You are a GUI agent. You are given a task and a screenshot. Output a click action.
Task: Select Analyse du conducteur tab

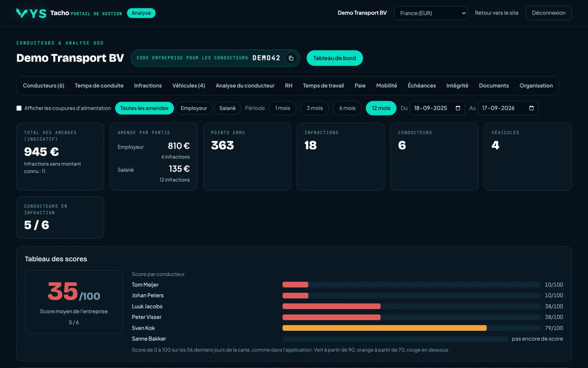tap(245, 86)
